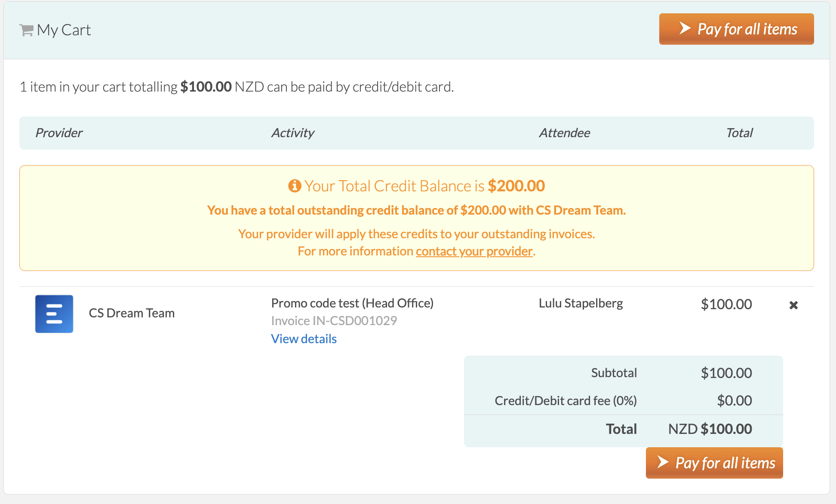Screen dimensions: 836x504
Task: Click the CS Dream Team provider logo
Action: [x=54, y=314]
